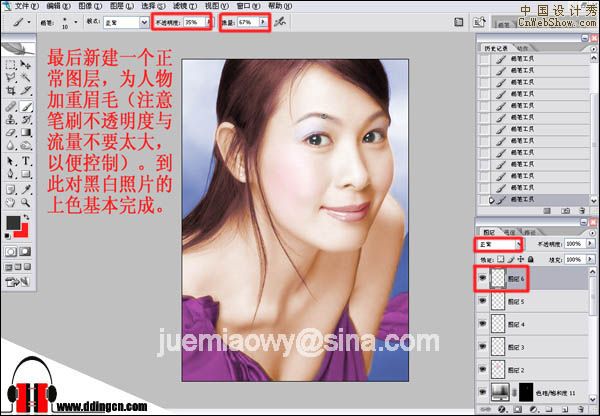Enable airbrush mode in options bar
The image size is (600, 416).
point(280,22)
